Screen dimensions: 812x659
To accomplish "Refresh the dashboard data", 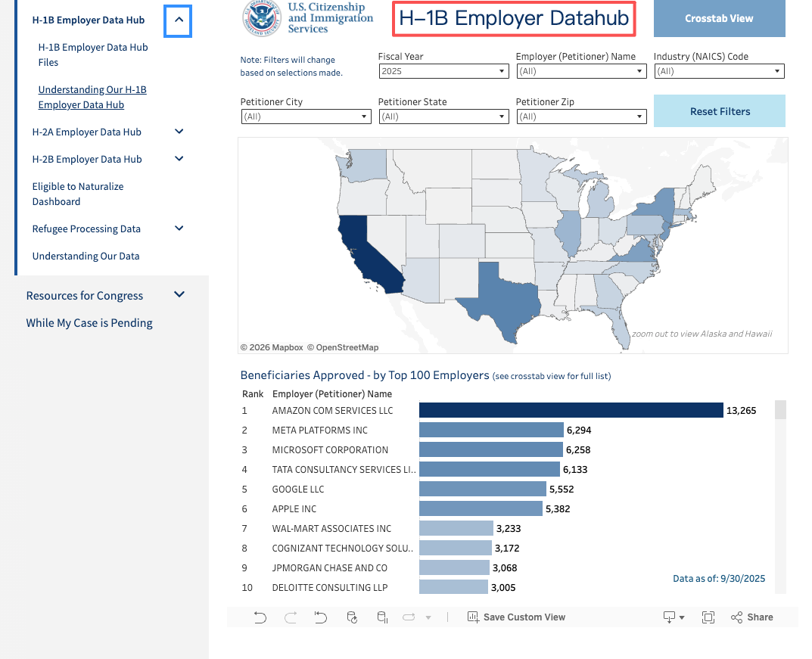I will [351, 617].
